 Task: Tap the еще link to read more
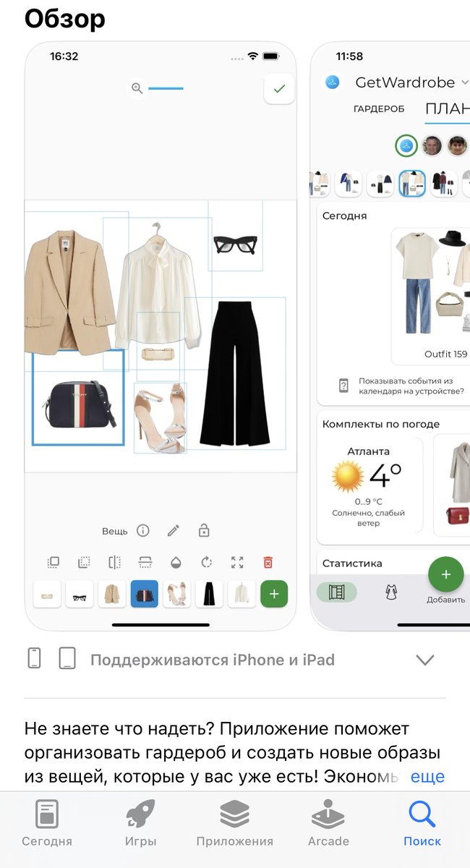coord(427,777)
